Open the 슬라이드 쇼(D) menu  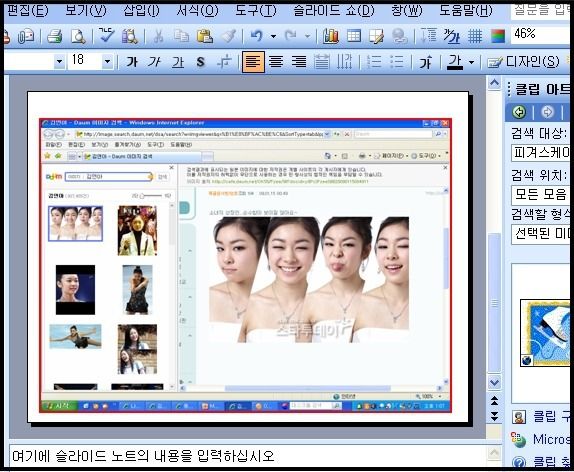pyautogui.click(x=334, y=11)
